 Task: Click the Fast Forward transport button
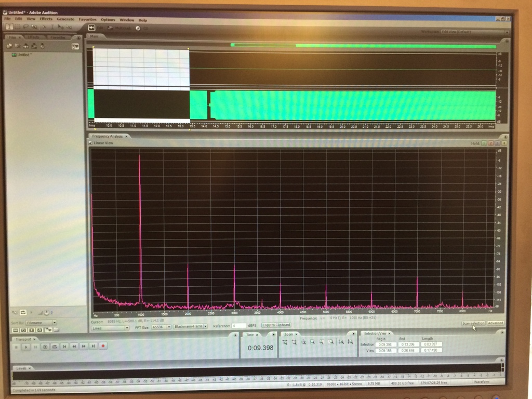[x=84, y=347]
